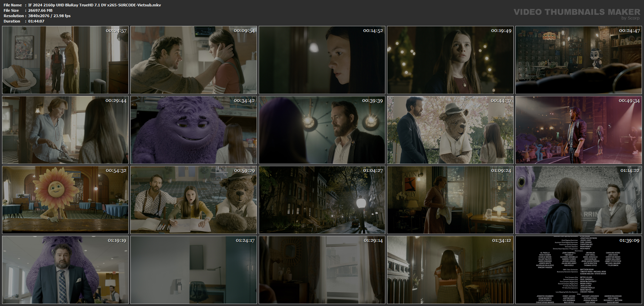
Task: Open thumbnail at timestamp 00:09:54
Action: coord(194,60)
